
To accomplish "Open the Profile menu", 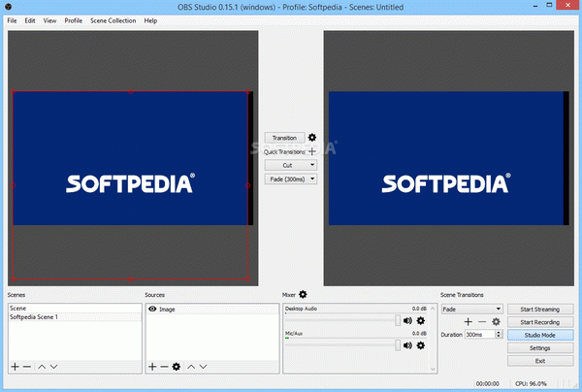I will (x=73, y=20).
